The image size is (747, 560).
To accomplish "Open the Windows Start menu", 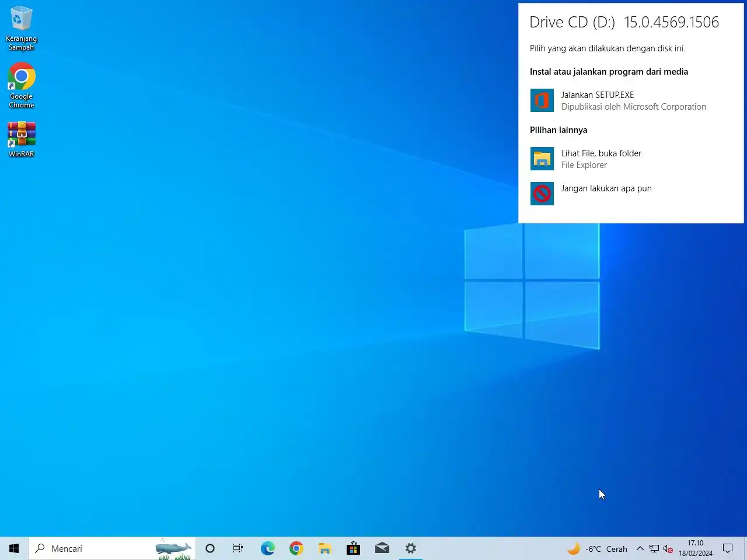I will [14, 548].
